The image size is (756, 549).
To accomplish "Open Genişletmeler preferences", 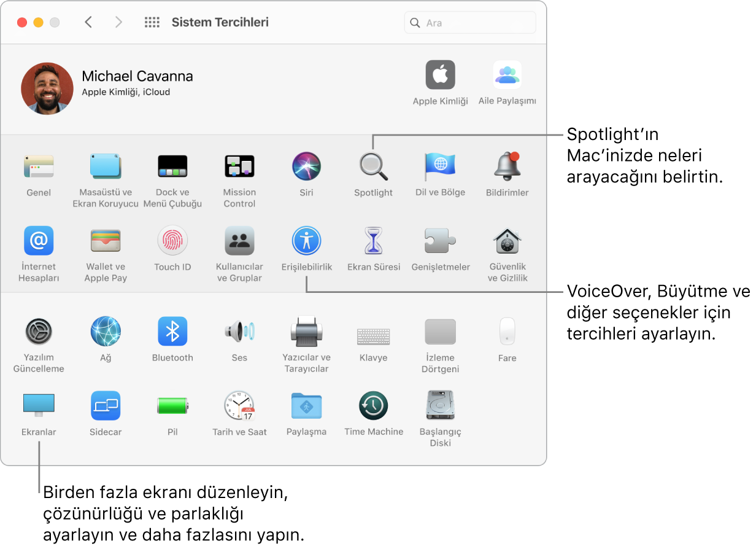I will pos(440,240).
